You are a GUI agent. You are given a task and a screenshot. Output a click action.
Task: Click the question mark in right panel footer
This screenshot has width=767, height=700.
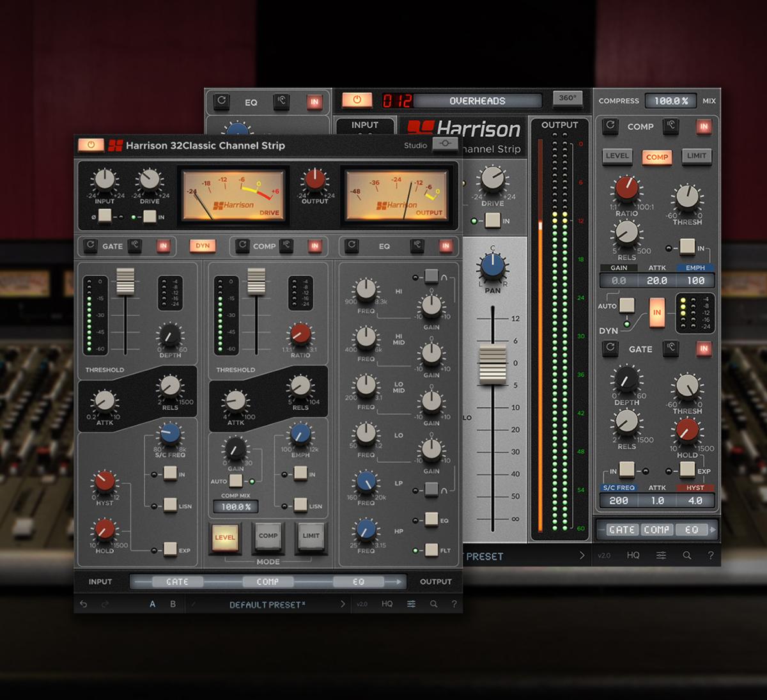point(711,556)
